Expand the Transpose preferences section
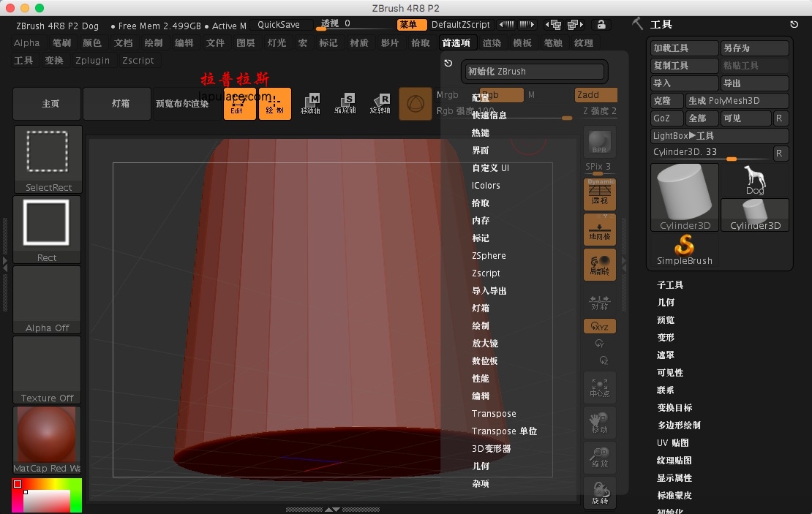 coord(494,413)
